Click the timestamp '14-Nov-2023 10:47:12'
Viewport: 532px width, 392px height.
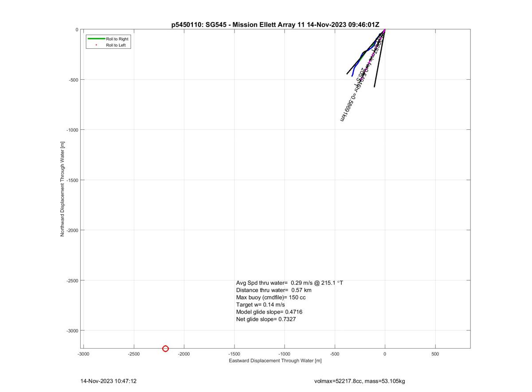coord(108,381)
